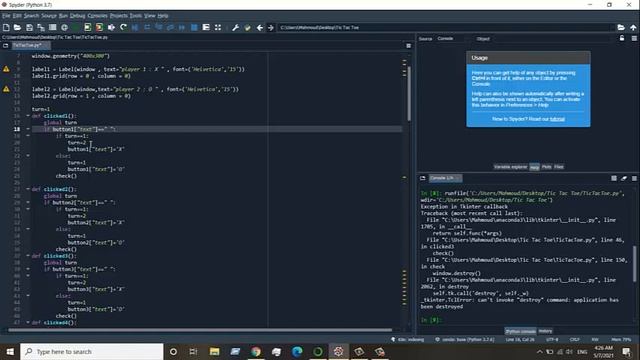This screenshot has height=360, width=640.
Task: Open the Windows Start menu
Action: [x=10, y=351]
